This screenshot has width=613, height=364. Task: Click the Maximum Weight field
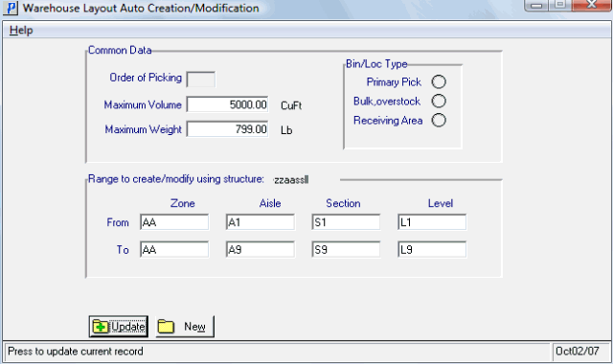228,129
